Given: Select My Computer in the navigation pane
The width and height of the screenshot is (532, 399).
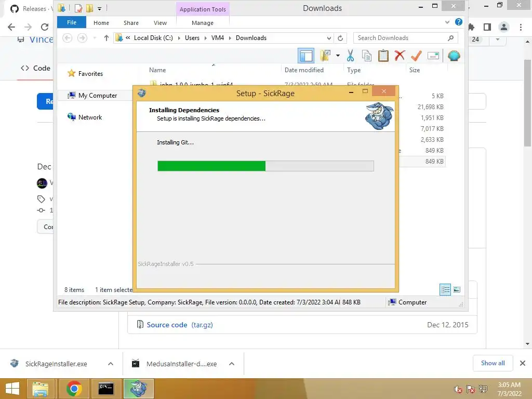Looking at the screenshot, I should [98, 96].
